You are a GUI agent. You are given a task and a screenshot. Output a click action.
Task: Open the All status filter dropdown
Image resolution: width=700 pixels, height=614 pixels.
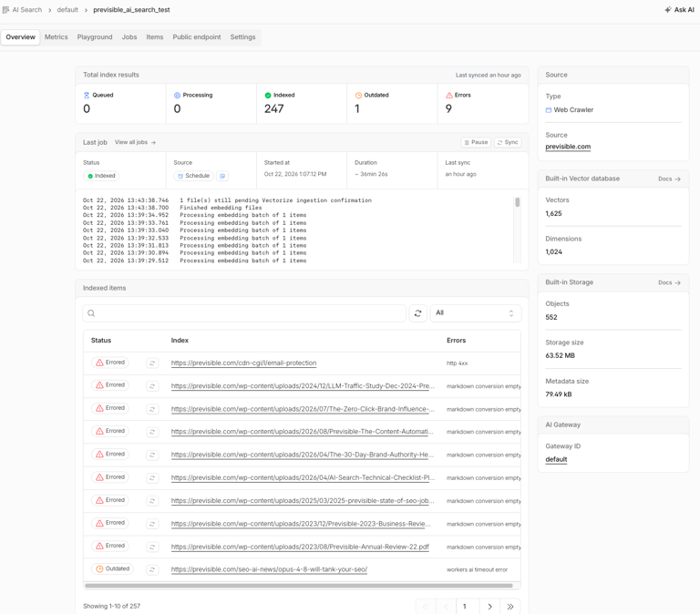[475, 313]
